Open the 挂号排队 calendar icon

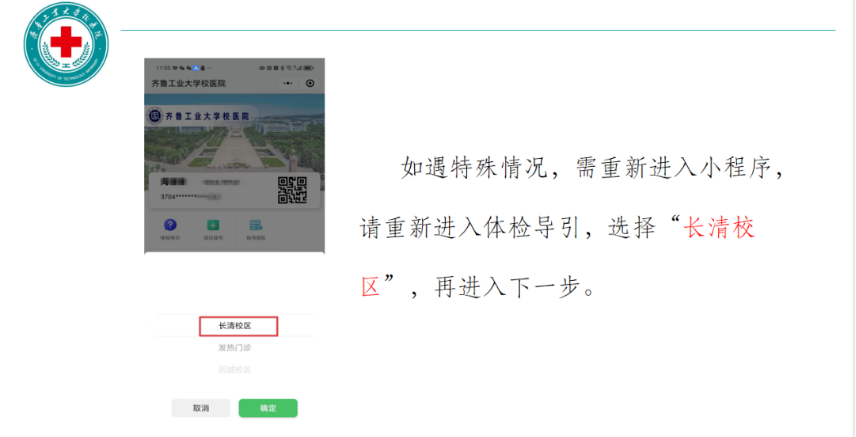[256, 227]
